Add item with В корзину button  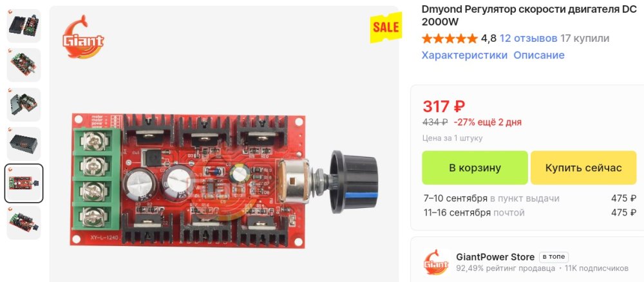tap(475, 167)
